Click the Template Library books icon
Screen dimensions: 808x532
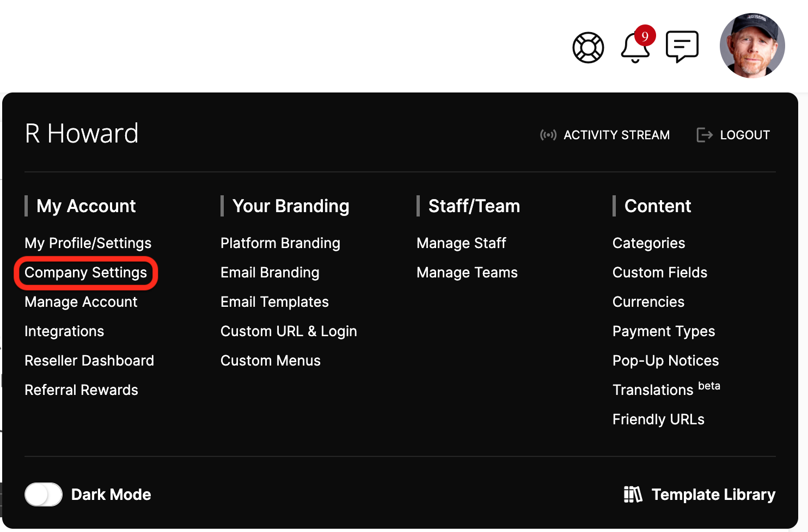(633, 494)
